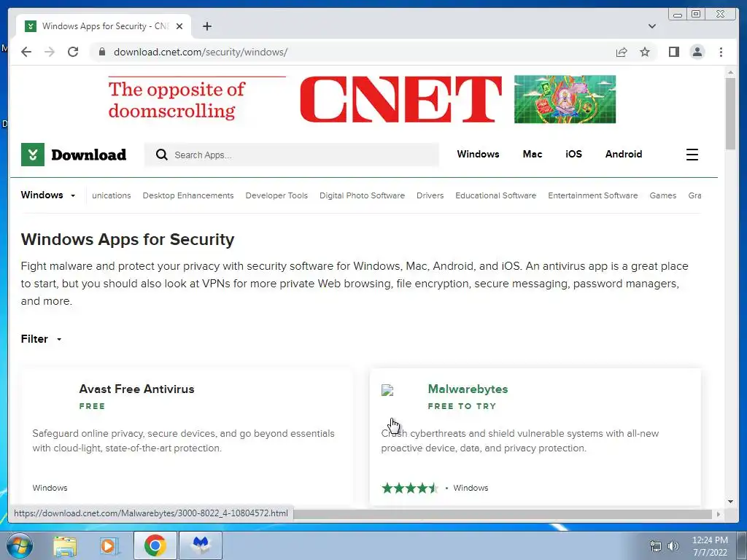Open the Windows Start menu
This screenshot has height=560, width=747.
(20, 545)
